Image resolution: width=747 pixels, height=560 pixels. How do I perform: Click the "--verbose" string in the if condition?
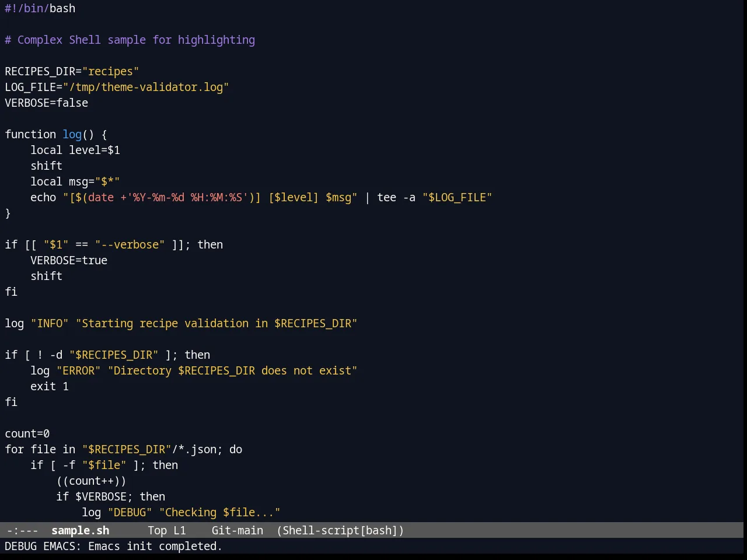tap(130, 244)
